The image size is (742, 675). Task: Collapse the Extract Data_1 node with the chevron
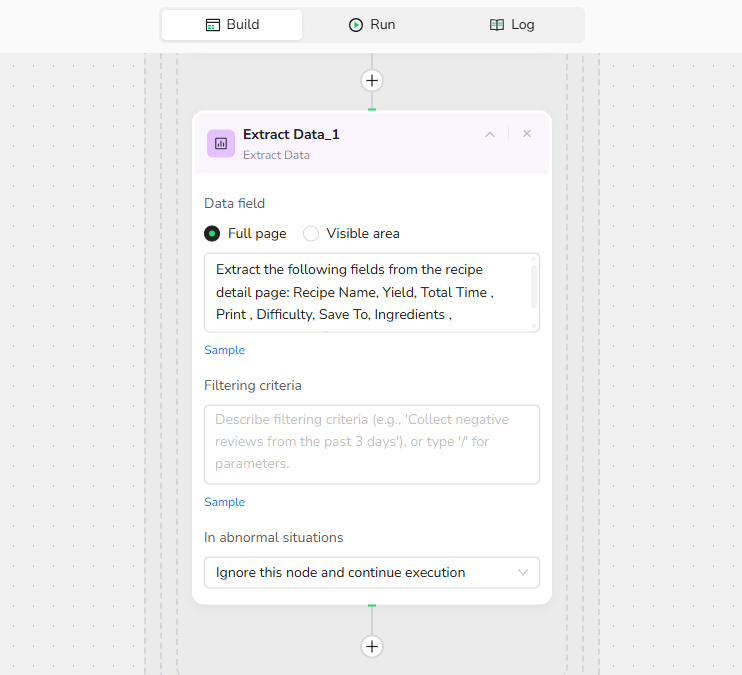[x=490, y=134]
